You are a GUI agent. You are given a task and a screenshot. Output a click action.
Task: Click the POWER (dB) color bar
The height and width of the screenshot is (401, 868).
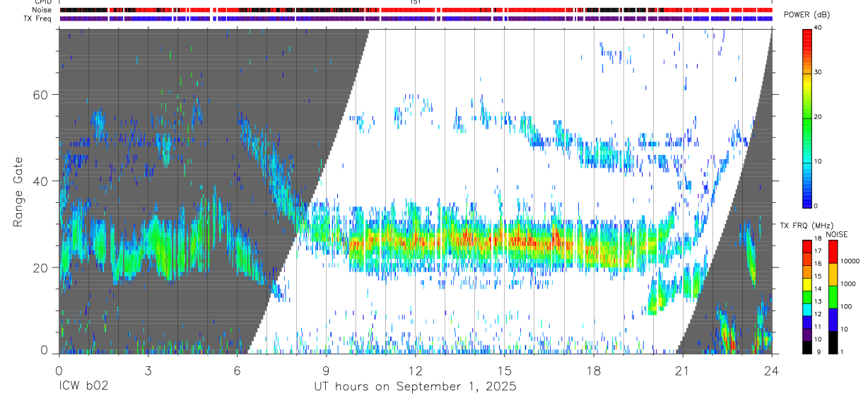tap(807, 117)
